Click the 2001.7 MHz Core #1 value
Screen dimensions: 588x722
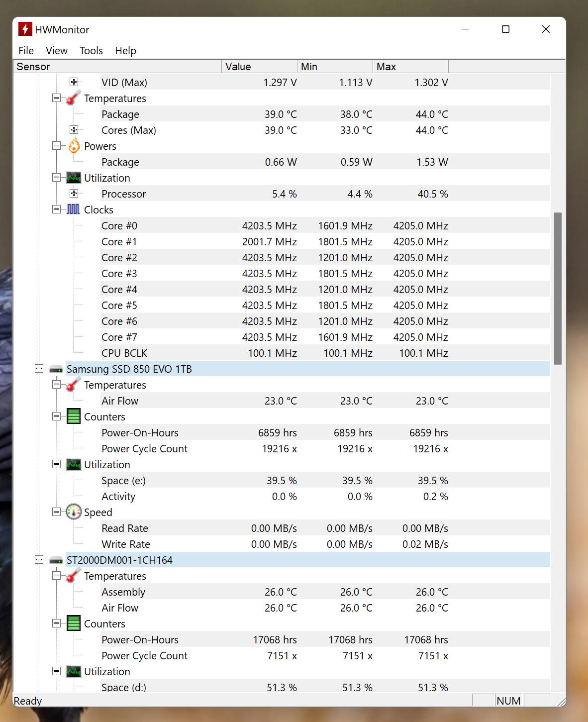[270, 241]
